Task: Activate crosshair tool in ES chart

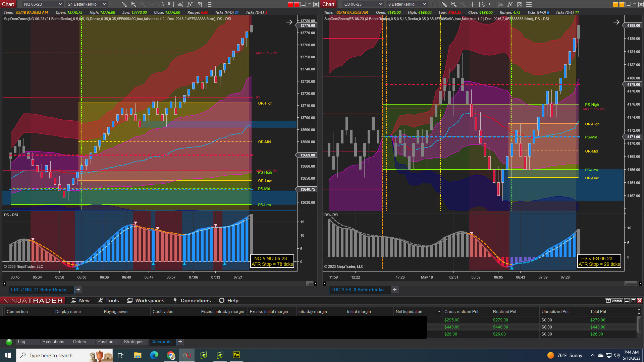Action: point(472,4)
